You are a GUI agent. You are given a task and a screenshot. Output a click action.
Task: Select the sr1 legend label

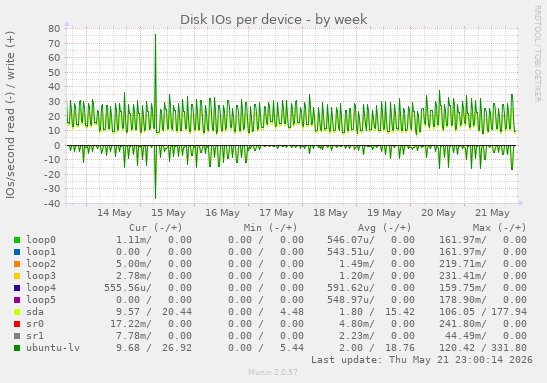click(x=35, y=336)
